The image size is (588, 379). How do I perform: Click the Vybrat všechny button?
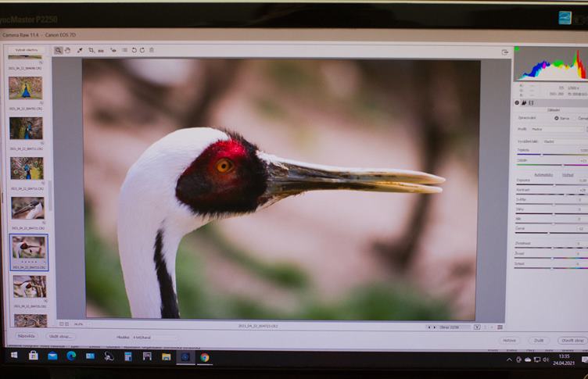coord(27,50)
